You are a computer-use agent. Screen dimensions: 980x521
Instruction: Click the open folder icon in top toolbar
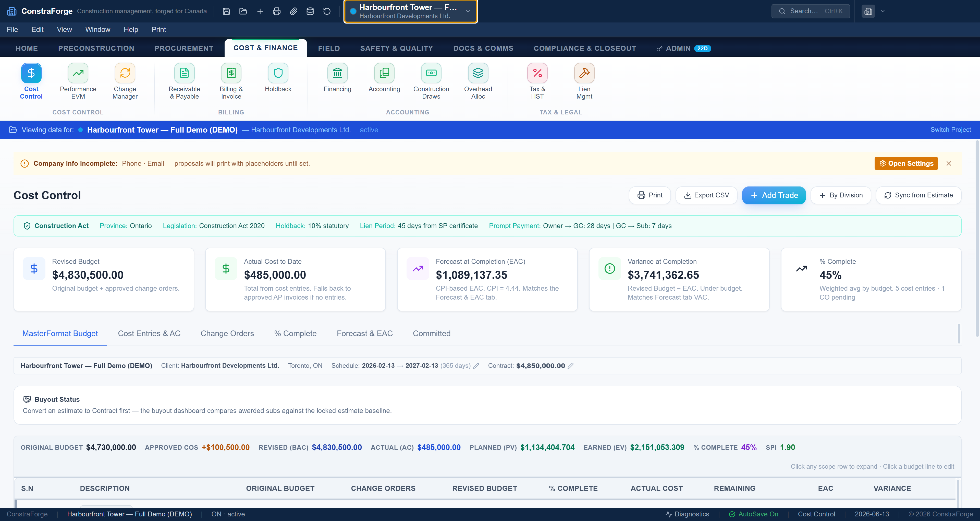(x=243, y=11)
